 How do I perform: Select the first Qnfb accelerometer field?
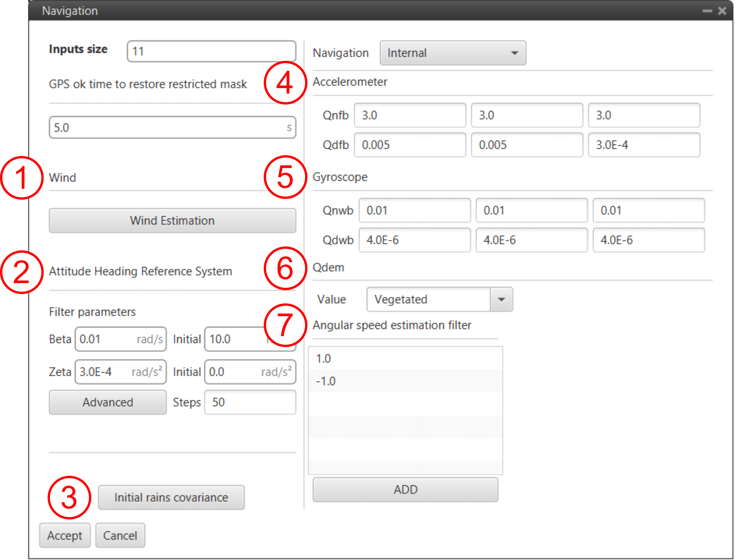tap(410, 115)
